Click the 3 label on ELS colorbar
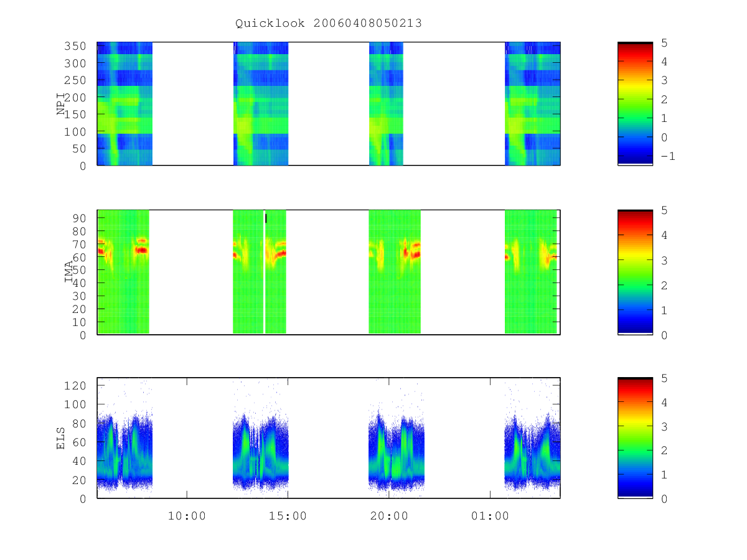The height and width of the screenshot is (560, 747). pos(664,426)
